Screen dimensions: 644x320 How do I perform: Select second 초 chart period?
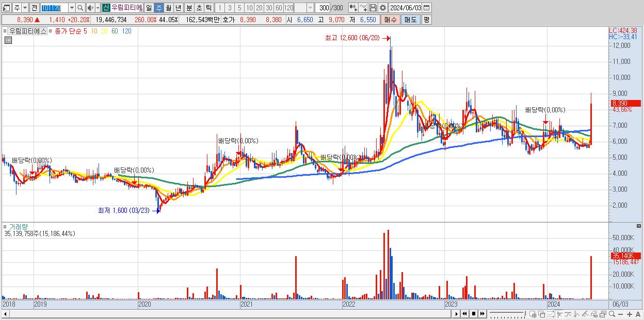click(x=199, y=8)
